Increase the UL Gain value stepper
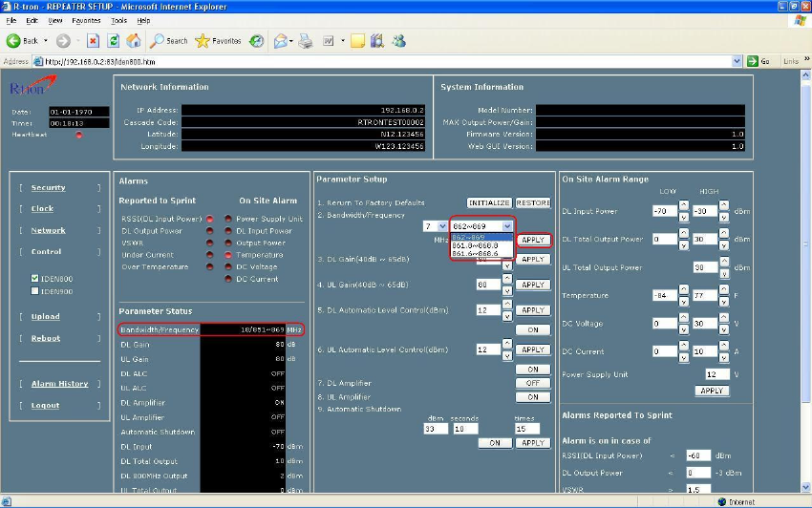The image size is (812, 508). tap(507, 280)
